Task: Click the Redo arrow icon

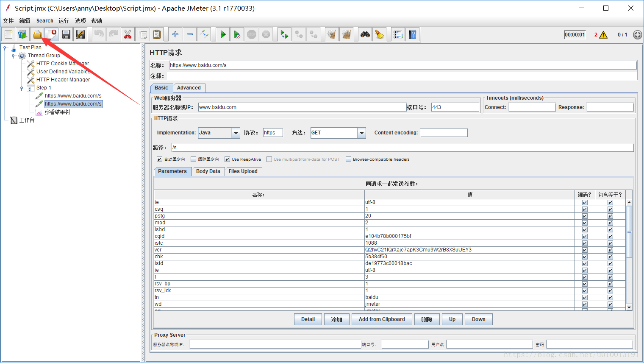Action: click(x=113, y=34)
